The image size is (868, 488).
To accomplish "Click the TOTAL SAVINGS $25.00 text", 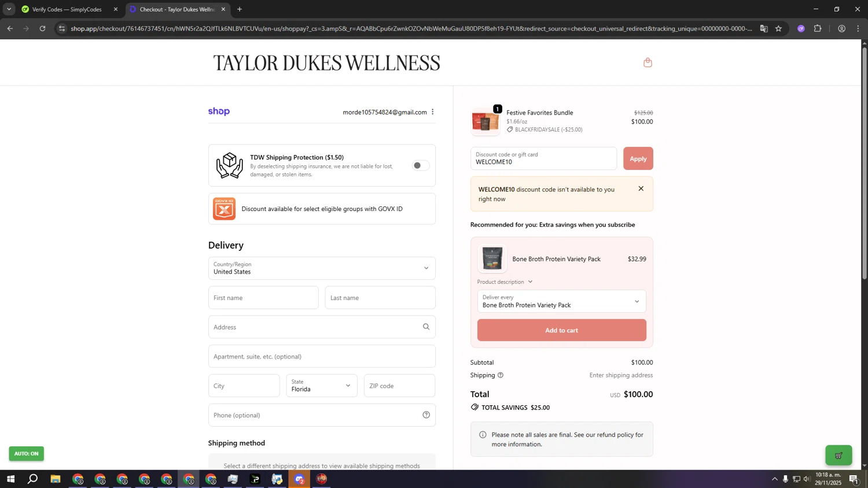I will tap(515, 408).
